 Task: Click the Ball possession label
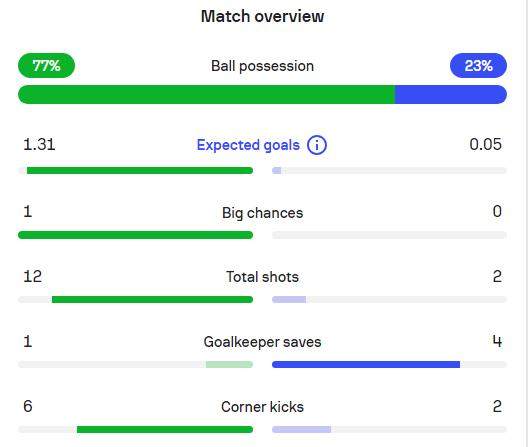(x=262, y=66)
